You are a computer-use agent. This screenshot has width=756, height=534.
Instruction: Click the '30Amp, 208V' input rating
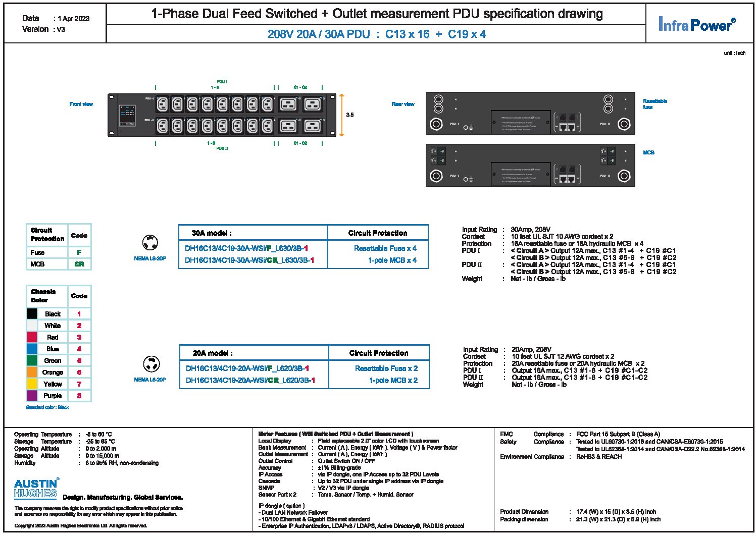click(x=530, y=230)
